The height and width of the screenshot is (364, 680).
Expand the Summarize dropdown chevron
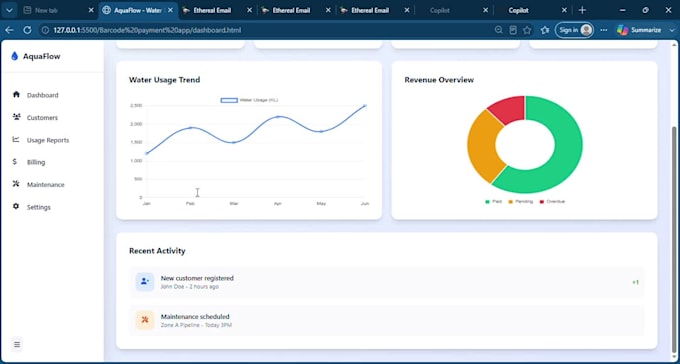[672, 30]
